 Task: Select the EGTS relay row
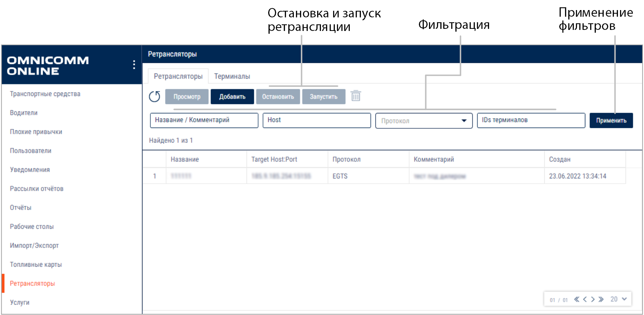340,176
